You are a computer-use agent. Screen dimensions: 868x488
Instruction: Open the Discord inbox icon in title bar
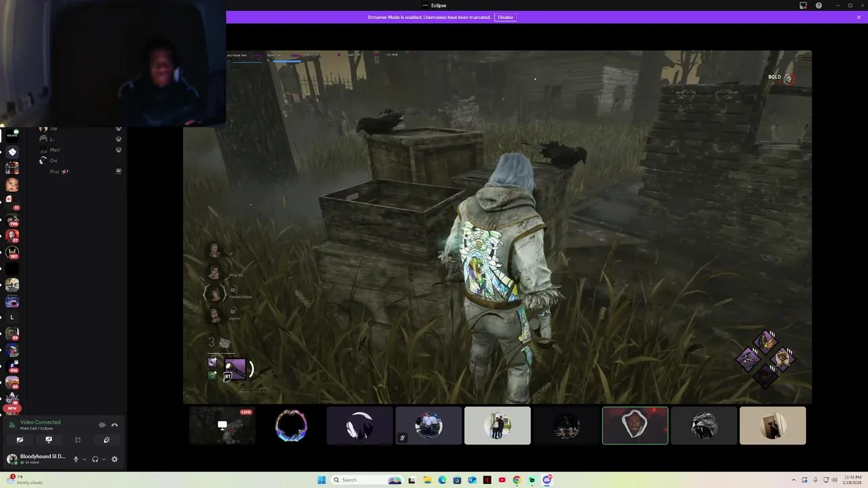[803, 5]
